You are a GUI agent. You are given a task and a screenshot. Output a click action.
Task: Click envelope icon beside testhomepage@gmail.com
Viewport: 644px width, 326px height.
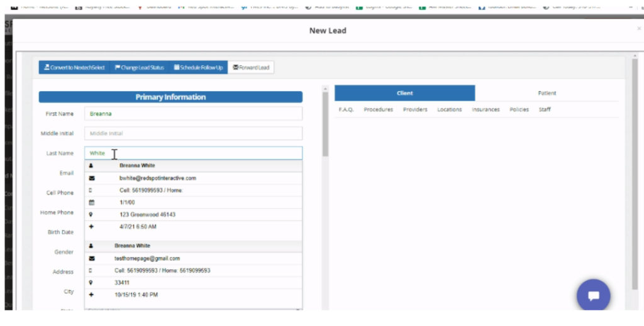click(92, 258)
